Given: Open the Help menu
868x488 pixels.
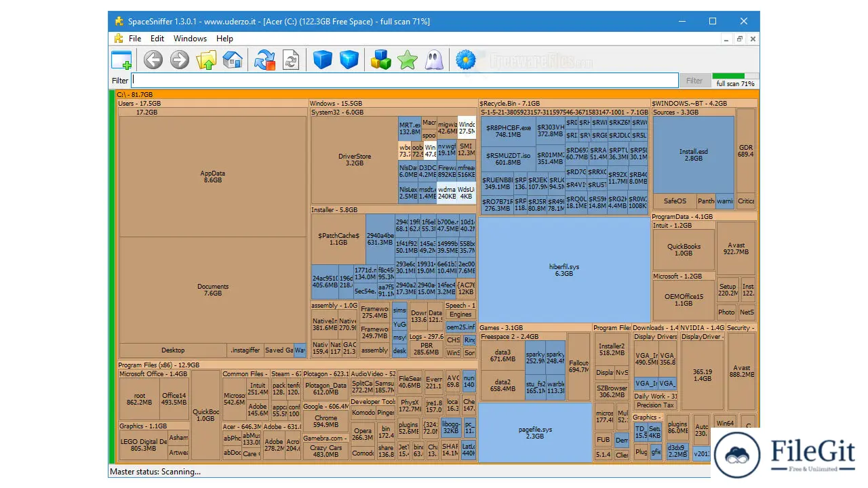Looking at the screenshot, I should (x=224, y=39).
